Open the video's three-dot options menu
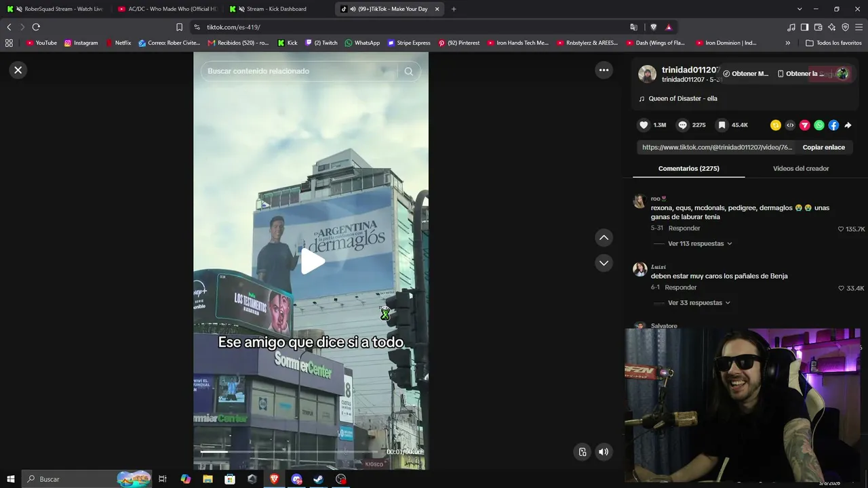Viewport: 868px width, 488px height. (x=604, y=70)
